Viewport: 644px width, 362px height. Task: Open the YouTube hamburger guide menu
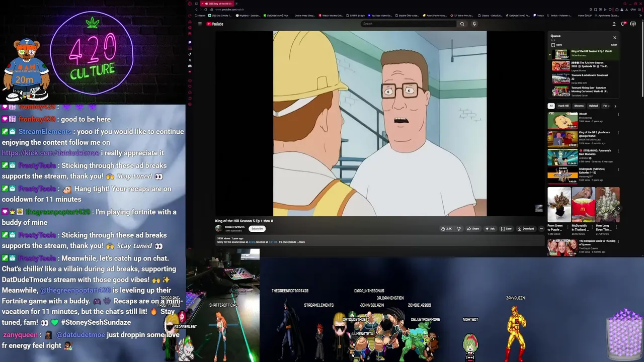[x=200, y=24]
